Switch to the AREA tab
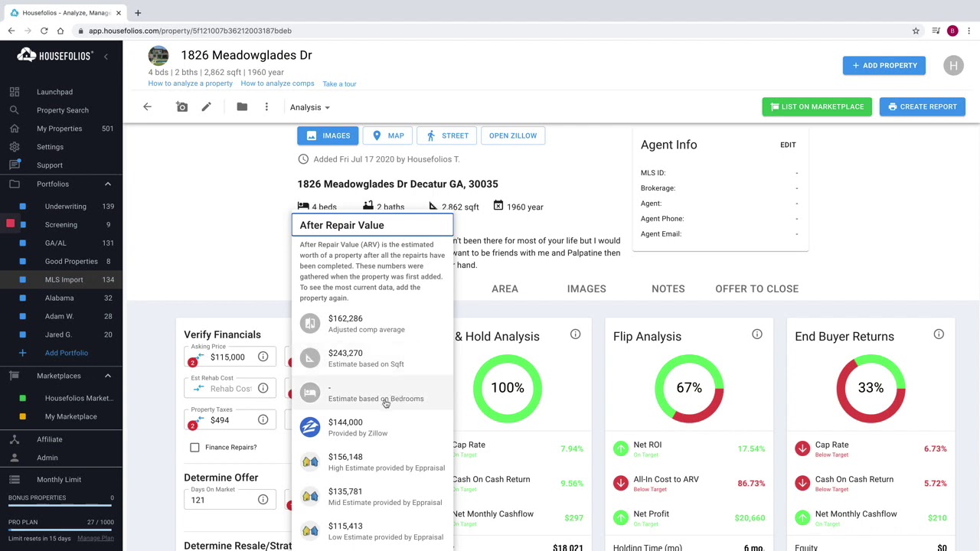980x551 pixels. 505,289
